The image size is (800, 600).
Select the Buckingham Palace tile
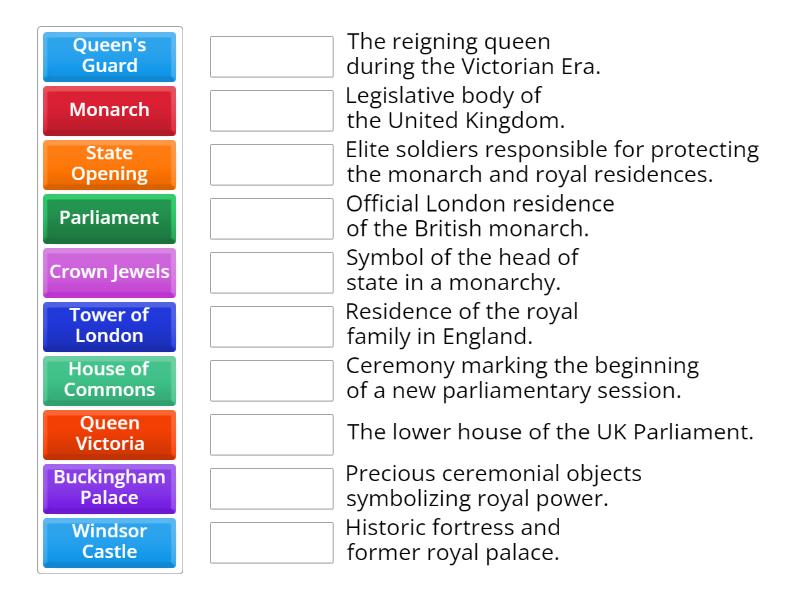109,488
